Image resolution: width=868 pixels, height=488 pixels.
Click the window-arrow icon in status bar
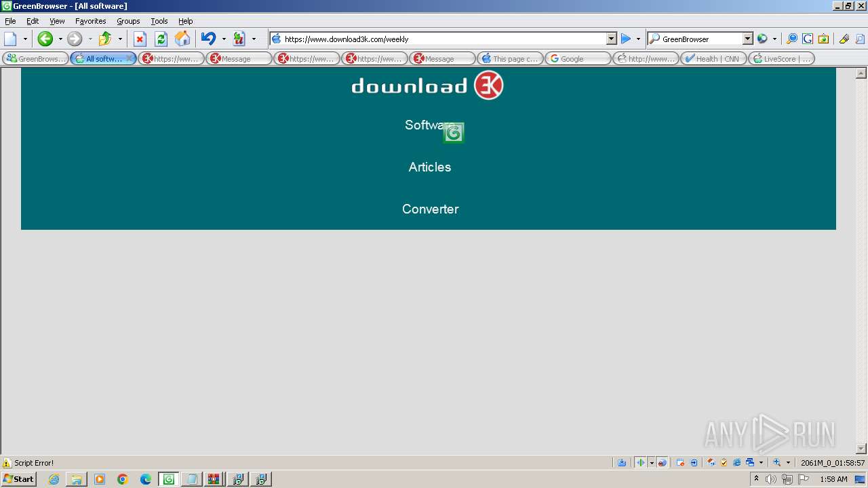pyautogui.click(x=694, y=463)
